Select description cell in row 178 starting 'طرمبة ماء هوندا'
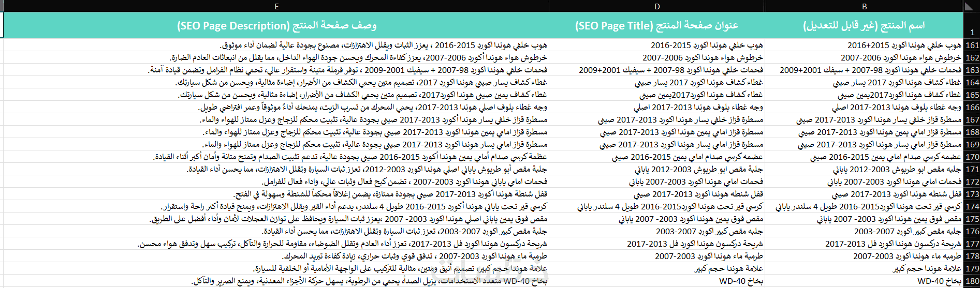This screenshot has height=288, width=980. 276,256
